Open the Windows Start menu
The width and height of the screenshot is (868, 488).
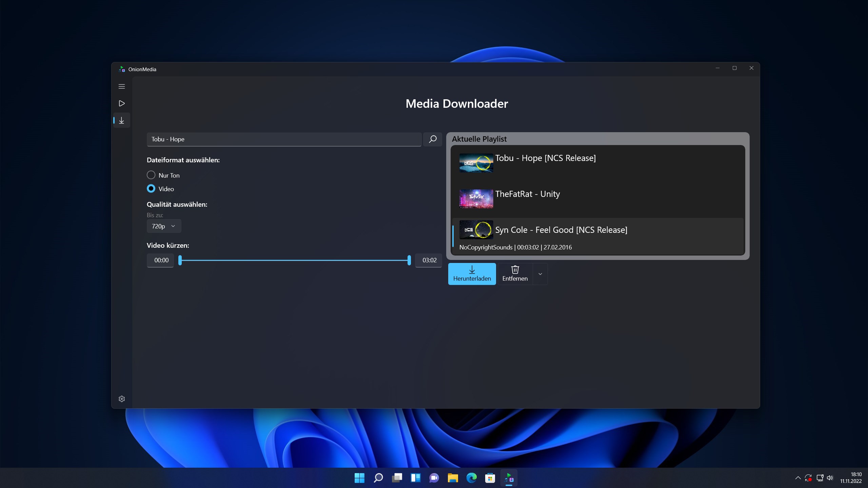359,478
